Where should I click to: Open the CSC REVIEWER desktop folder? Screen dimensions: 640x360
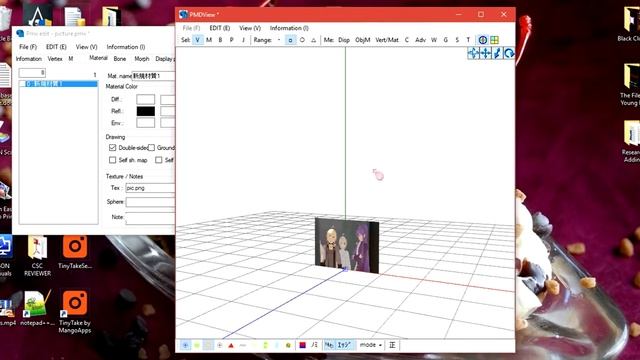pyautogui.click(x=37, y=256)
